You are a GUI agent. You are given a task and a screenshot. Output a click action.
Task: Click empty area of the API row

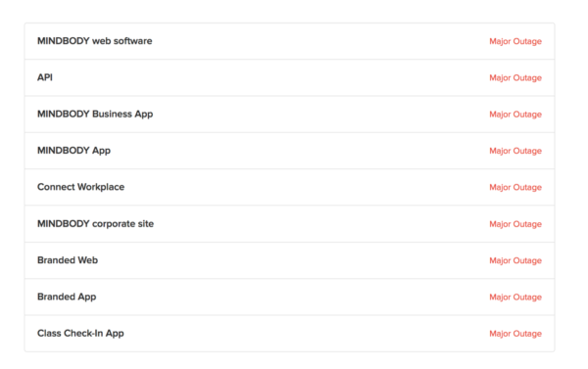(270, 77)
